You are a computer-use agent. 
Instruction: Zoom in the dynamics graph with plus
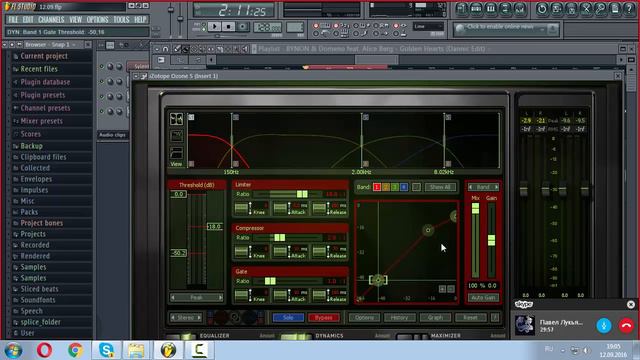click(x=442, y=289)
